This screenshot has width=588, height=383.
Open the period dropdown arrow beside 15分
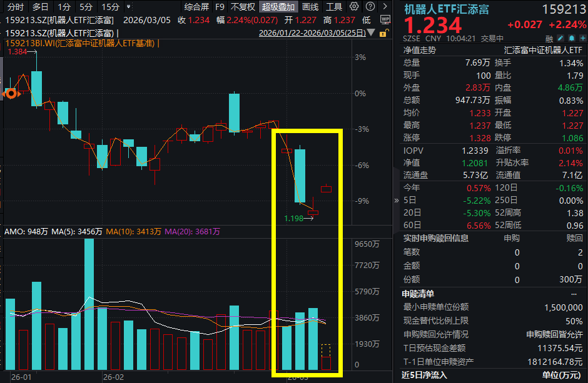pyautogui.click(x=127, y=6)
